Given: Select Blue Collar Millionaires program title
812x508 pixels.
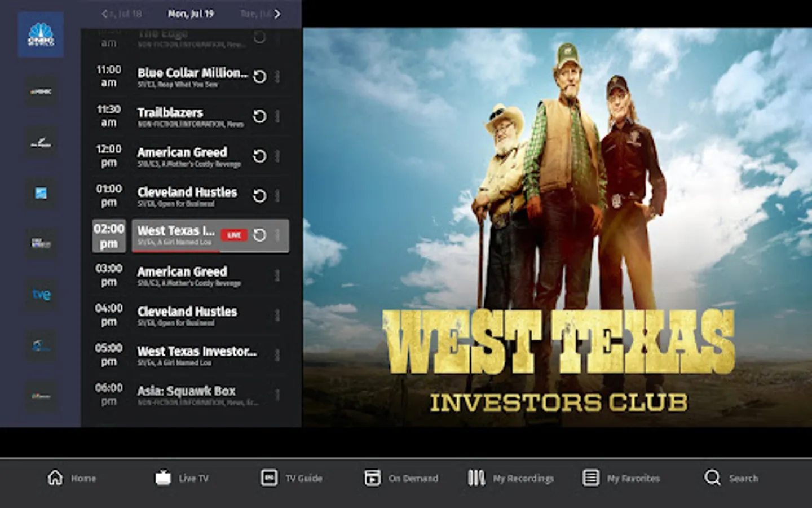Looking at the screenshot, I should 192,73.
